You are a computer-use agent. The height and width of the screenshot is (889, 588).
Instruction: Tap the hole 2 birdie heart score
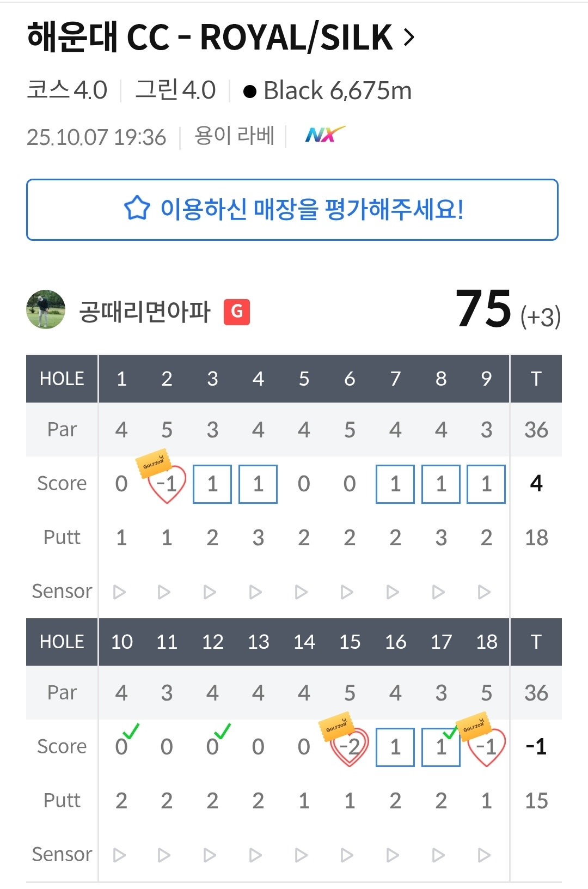pos(167,484)
